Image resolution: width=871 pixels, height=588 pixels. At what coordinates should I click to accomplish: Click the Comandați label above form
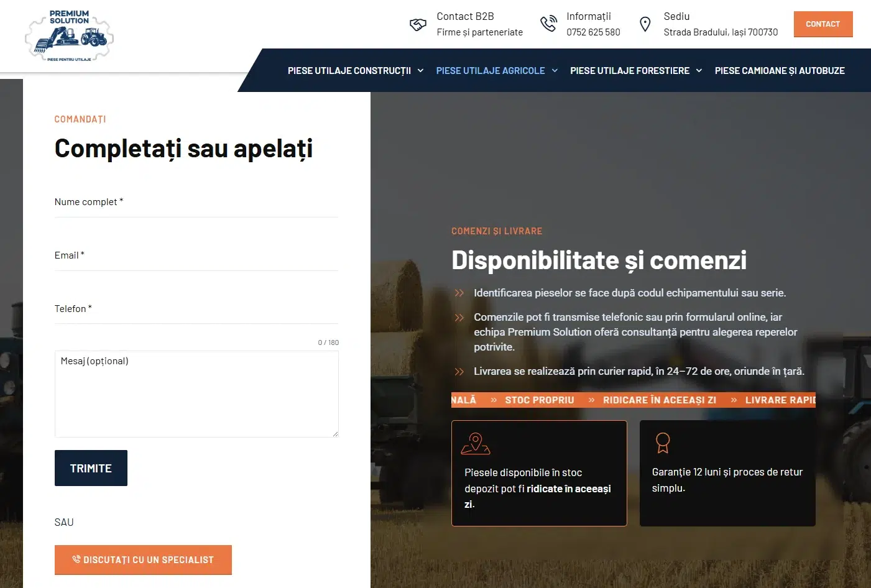click(80, 119)
